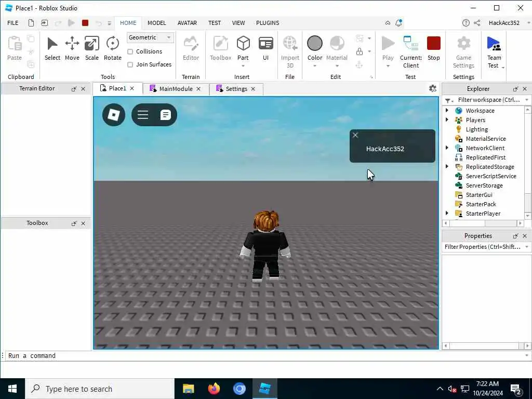Close the MainModule tab

[x=198, y=89]
